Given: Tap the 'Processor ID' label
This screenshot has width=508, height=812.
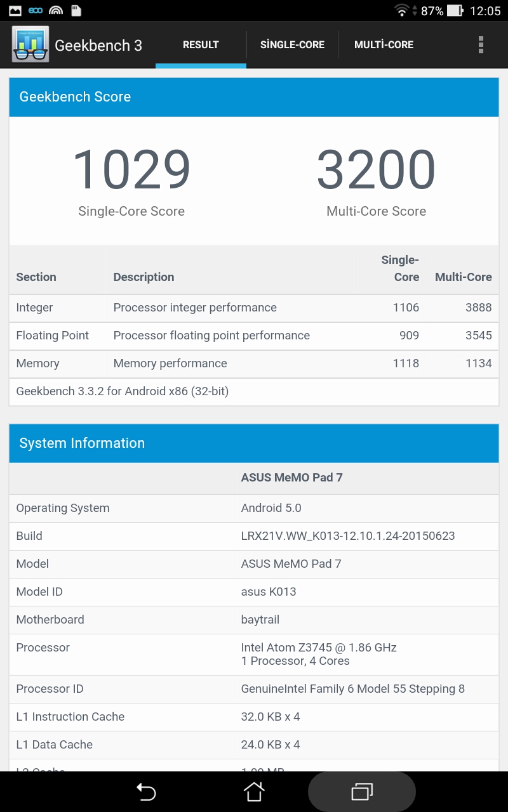Looking at the screenshot, I should point(50,689).
